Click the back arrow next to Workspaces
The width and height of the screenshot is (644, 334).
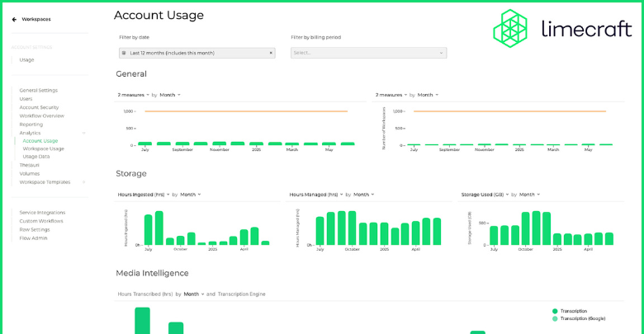click(x=14, y=19)
